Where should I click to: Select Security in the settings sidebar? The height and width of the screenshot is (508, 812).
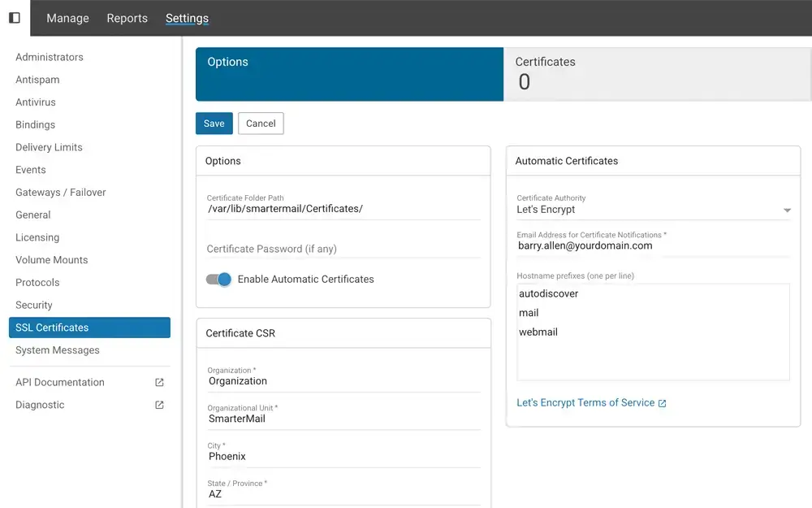(x=34, y=305)
